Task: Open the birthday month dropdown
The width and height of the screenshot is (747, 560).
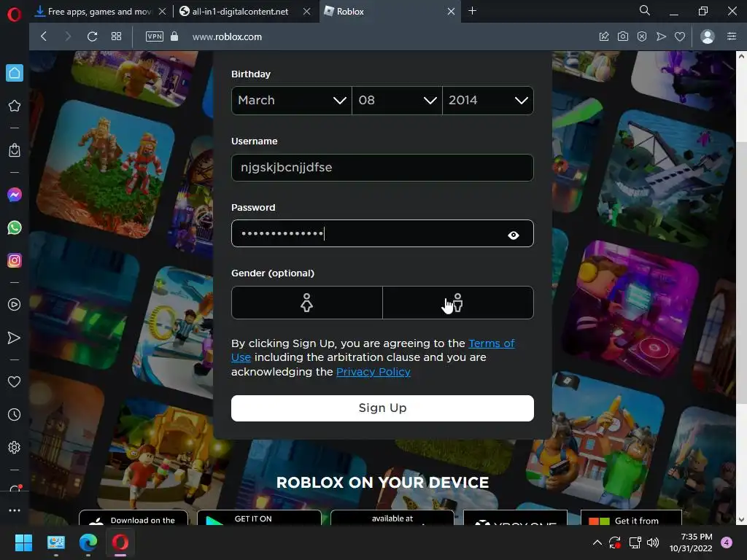Action: [x=292, y=101]
